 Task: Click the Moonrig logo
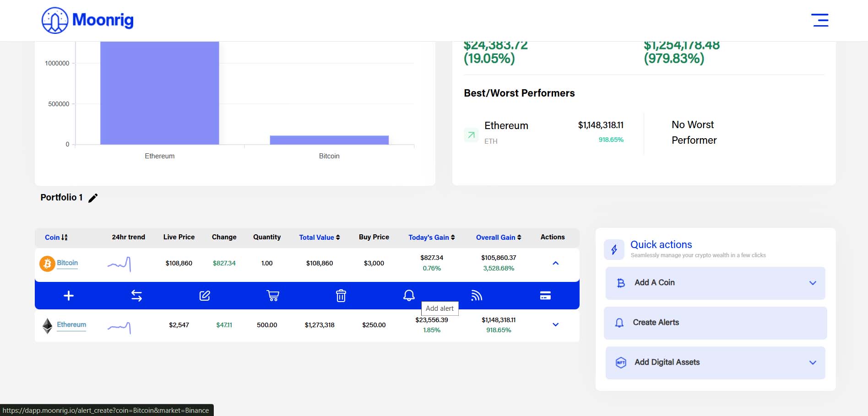tap(87, 20)
